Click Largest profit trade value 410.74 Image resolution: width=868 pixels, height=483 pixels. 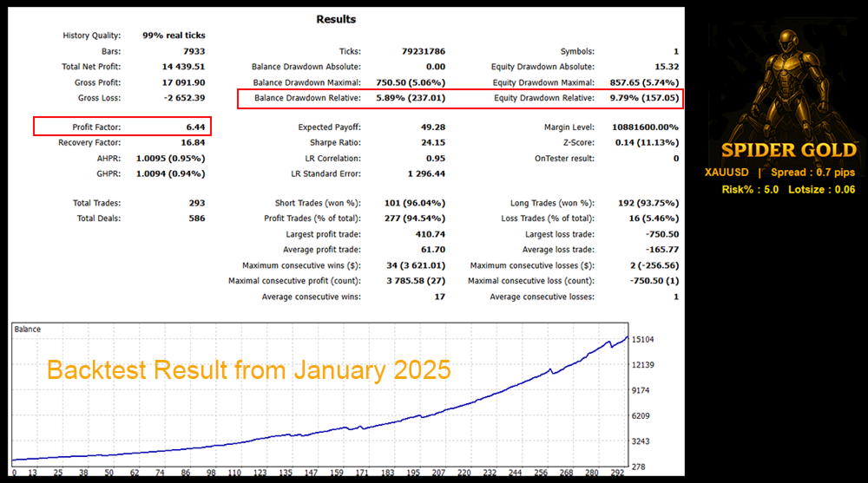(431, 235)
